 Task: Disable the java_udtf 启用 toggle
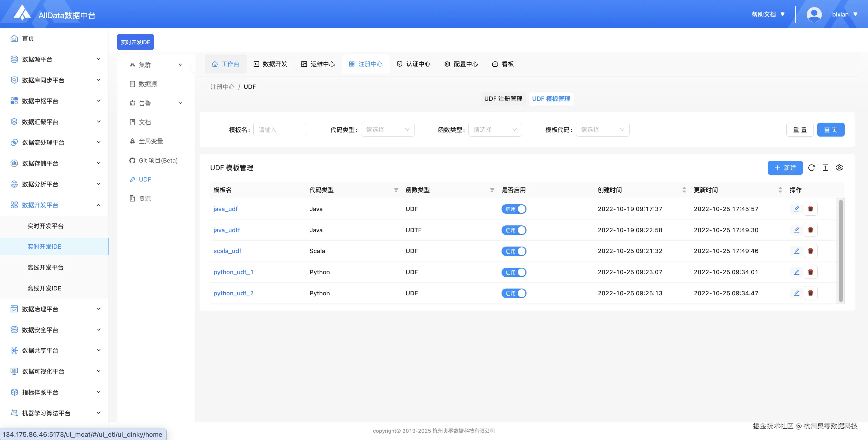click(x=513, y=230)
